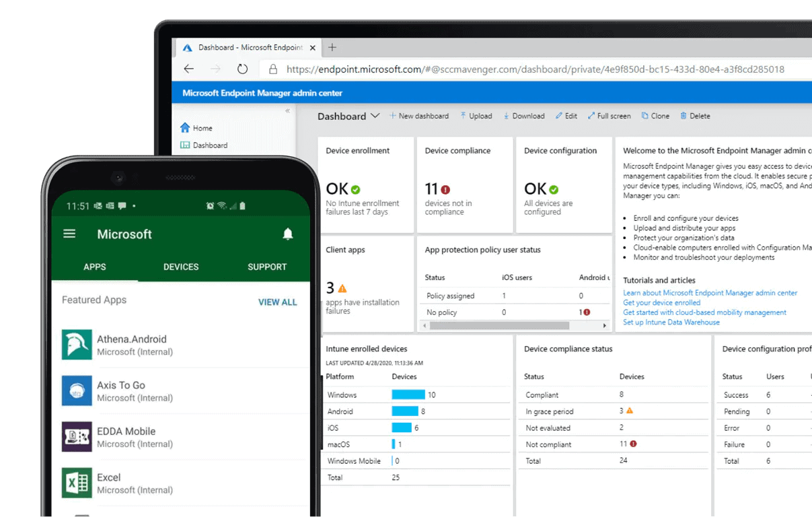The image size is (812, 517).
Task: Click Microsoft Endpoint Manager admin center header title
Action: pos(262,93)
